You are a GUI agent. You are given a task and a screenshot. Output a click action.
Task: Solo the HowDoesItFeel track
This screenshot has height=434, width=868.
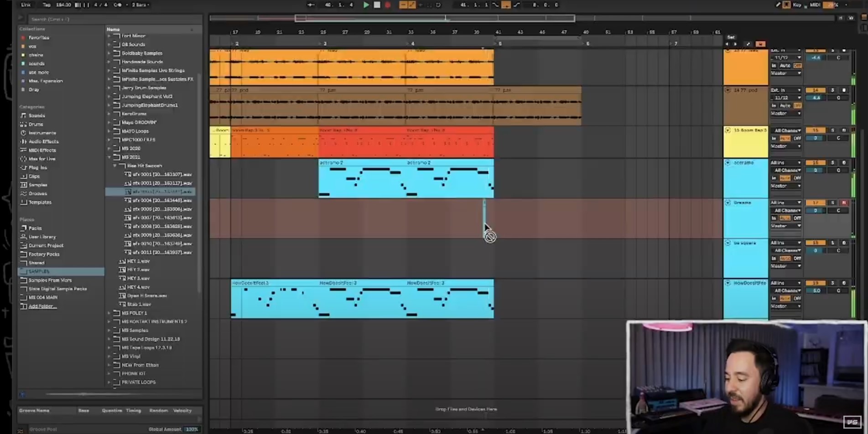832,283
